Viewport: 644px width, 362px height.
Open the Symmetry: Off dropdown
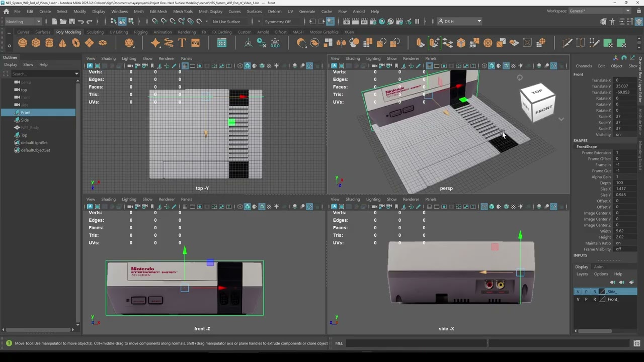tap(281, 22)
